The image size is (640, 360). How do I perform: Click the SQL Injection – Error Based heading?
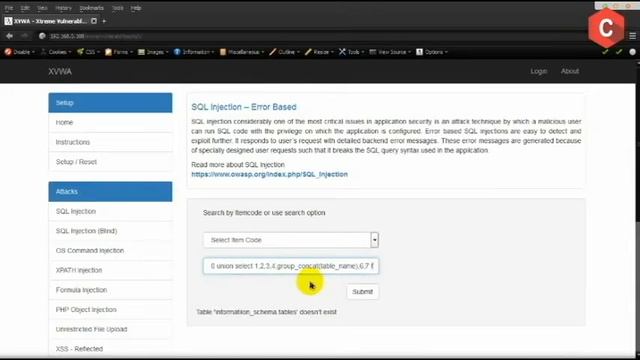pos(244,107)
